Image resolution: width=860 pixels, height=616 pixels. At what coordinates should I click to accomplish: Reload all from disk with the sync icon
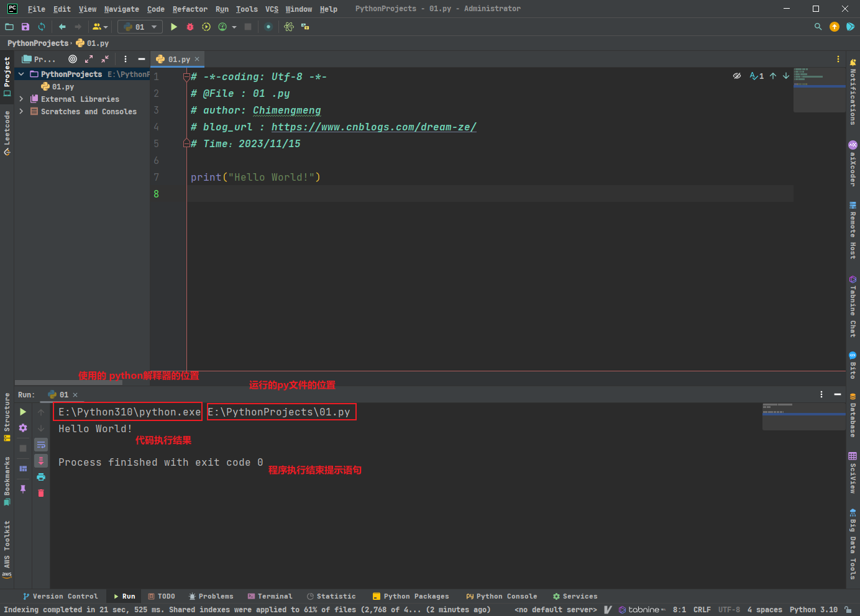pyautogui.click(x=42, y=27)
